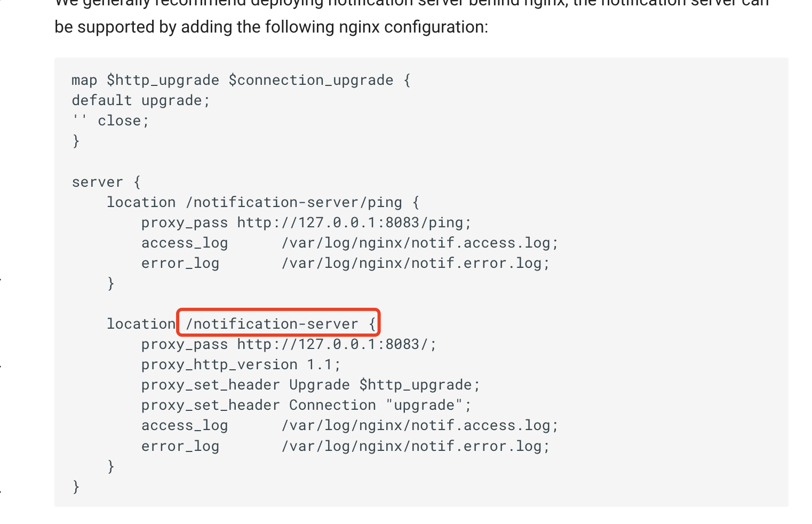Click the last "/var/log/nginx/notif.access.log;" path
Image resolution: width=812 pixels, height=524 pixels.
pyautogui.click(x=419, y=425)
